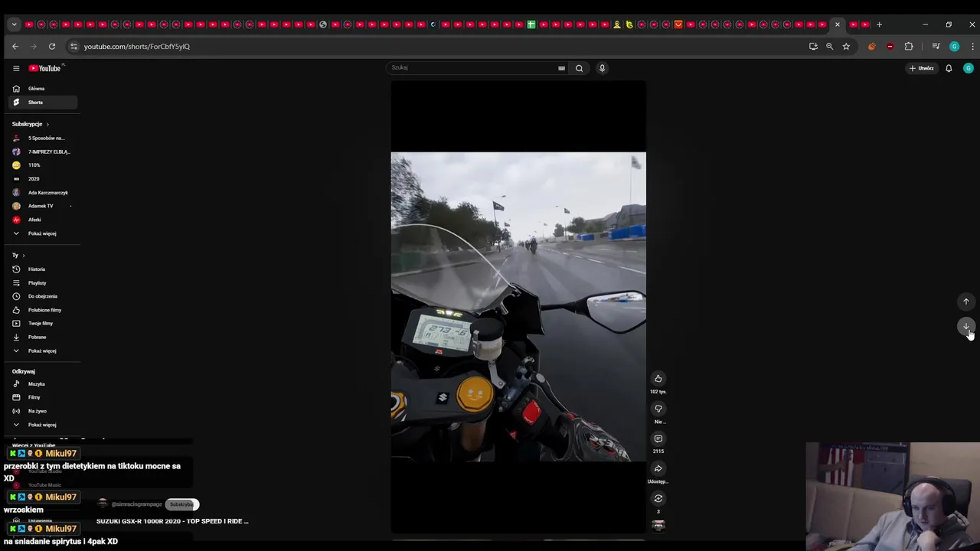Start voice search with microphone

coord(602,68)
